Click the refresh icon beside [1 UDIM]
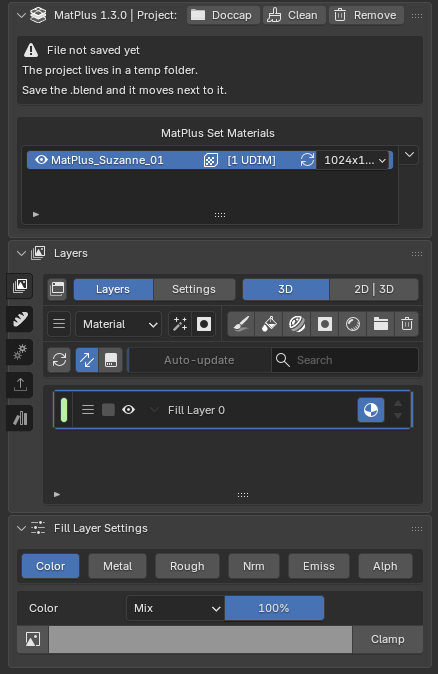The width and height of the screenshot is (438, 674). (x=307, y=160)
